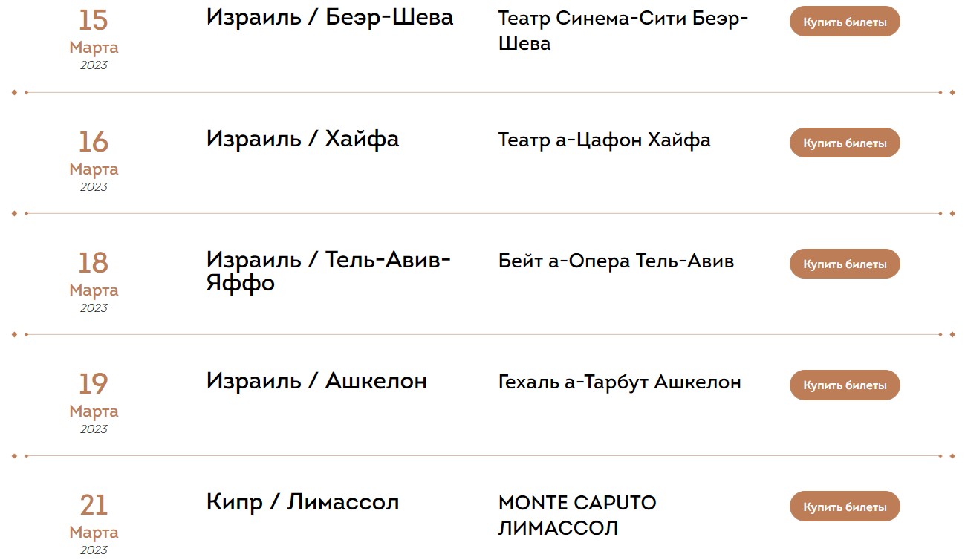Buy tickets for the Ashkelon show
Screen dimensions: 965x560
point(844,385)
